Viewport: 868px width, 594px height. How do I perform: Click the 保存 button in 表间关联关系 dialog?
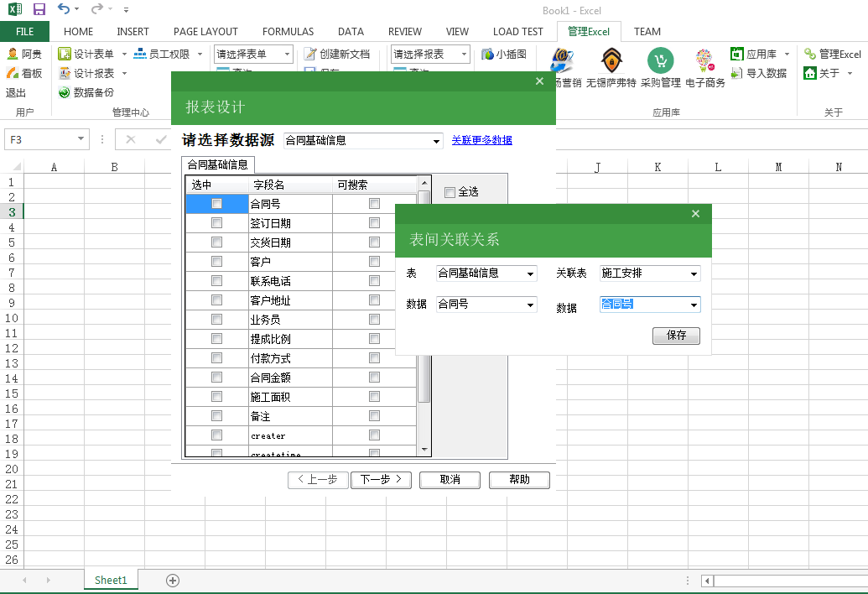click(676, 336)
